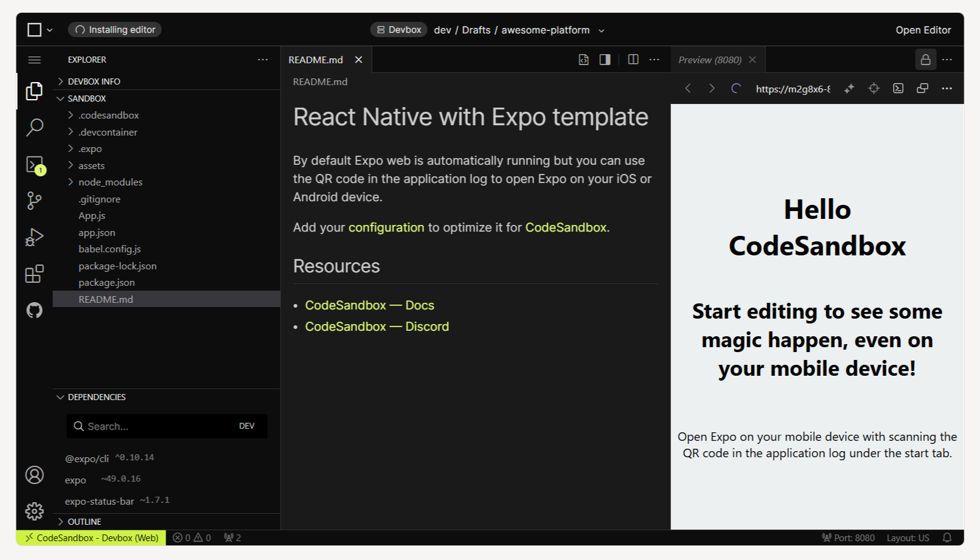The height and width of the screenshot is (560, 980).
Task: Open package.json file
Action: pyautogui.click(x=167, y=283)
